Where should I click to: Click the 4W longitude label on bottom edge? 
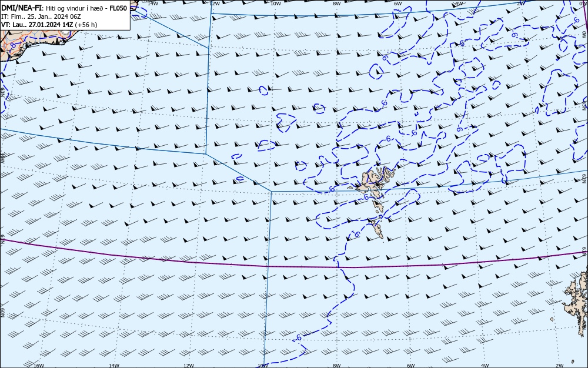pos(485,366)
